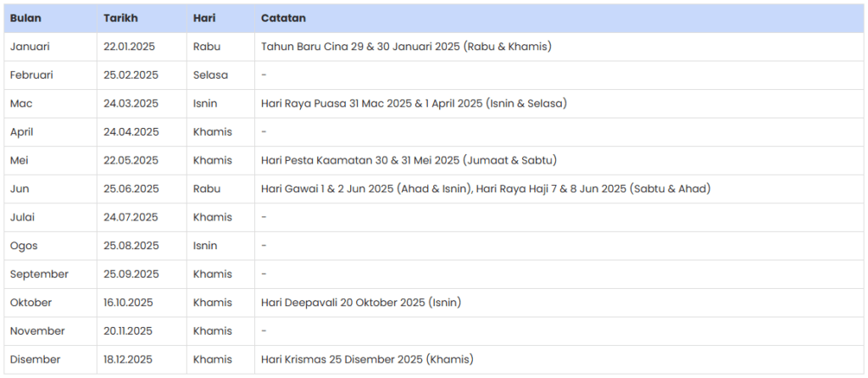Click the Tahun Baru Cina note
The width and height of the screenshot is (868, 378).
(x=406, y=47)
